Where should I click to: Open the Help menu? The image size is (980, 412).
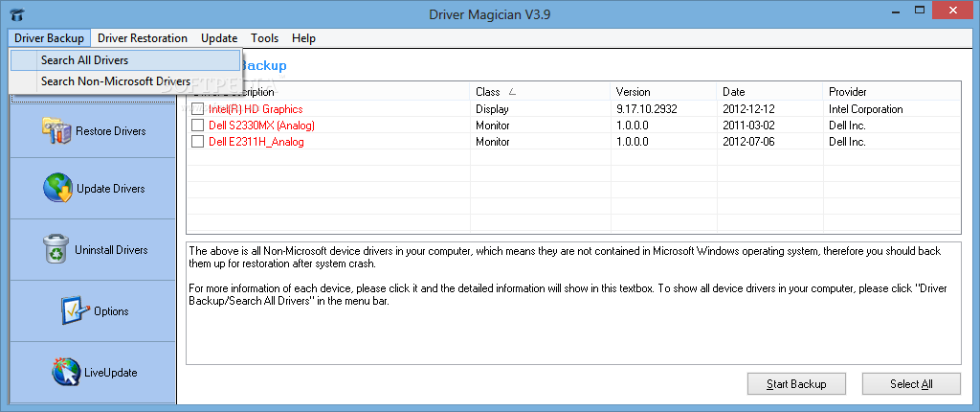(x=303, y=38)
